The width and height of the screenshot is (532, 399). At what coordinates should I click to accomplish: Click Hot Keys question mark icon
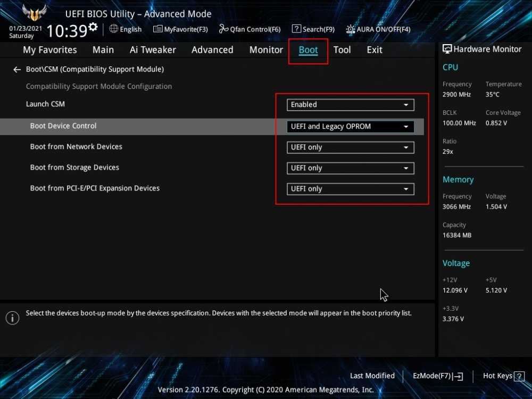pos(519,376)
